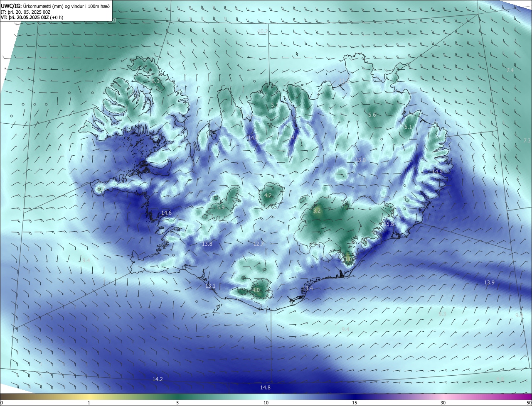Click the 13.4 value on the map
The width and height of the screenshot is (532, 406).
tap(308, 289)
